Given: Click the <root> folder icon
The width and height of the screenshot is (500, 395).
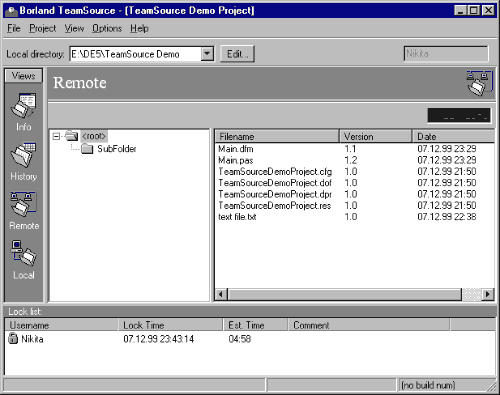Looking at the screenshot, I should coord(72,136).
